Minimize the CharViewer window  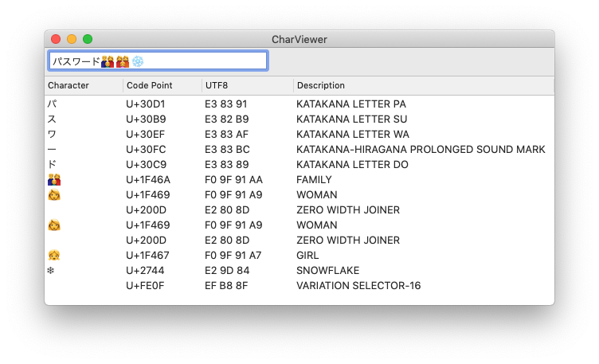pyautogui.click(x=72, y=39)
